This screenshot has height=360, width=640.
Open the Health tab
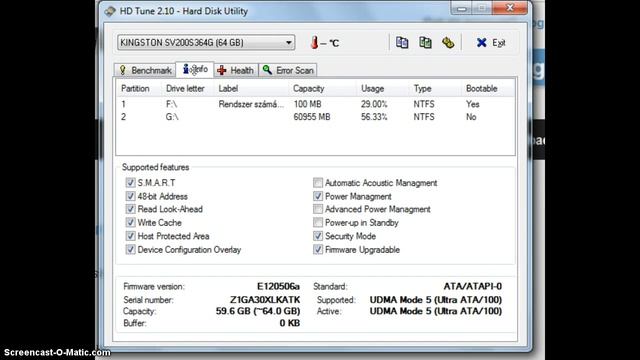point(236,70)
